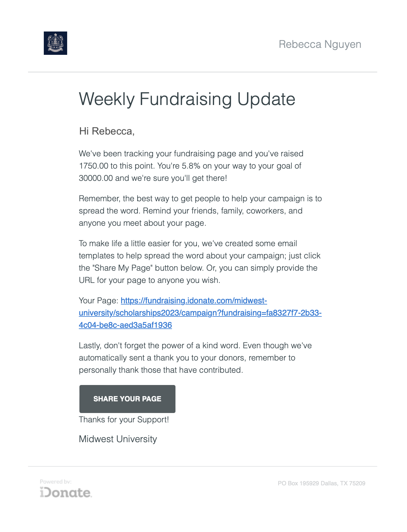This screenshot has height=532, width=407.
Task: Click the Midwest University signature
Action: pyautogui.click(x=118, y=439)
